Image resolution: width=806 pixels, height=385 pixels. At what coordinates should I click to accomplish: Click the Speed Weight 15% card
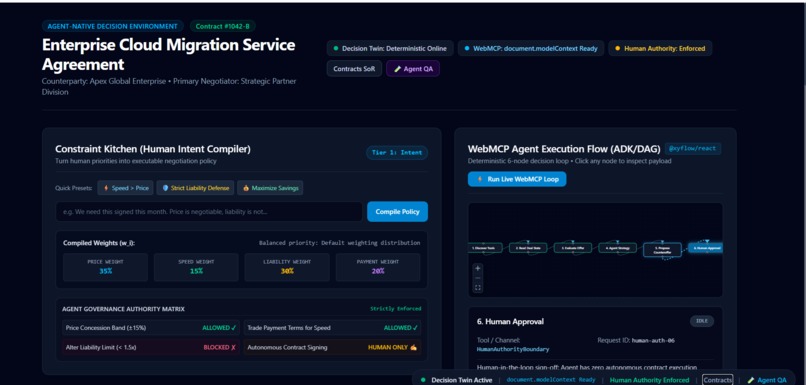click(x=196, y=267)
